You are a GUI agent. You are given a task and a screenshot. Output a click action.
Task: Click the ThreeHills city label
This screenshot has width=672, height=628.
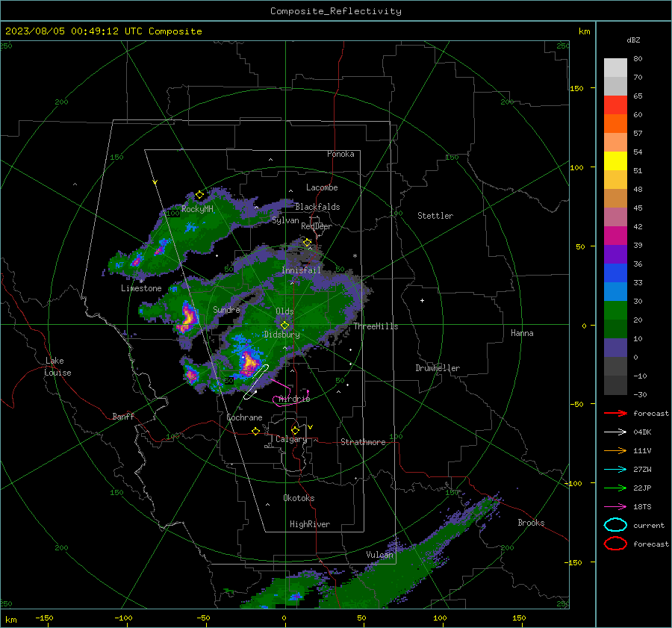click(x=376, y=326)
